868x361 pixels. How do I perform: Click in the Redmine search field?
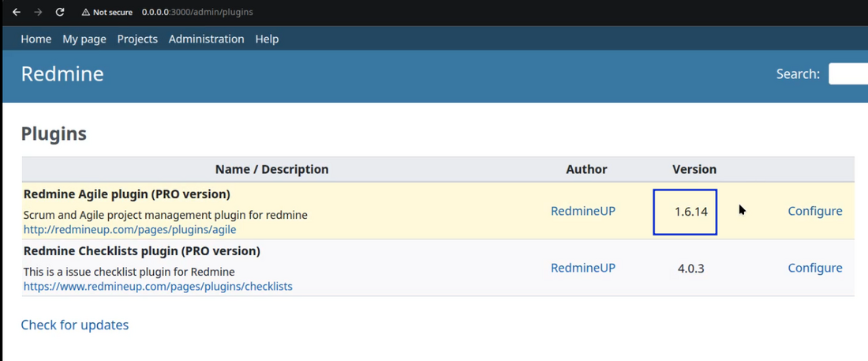pyautogui.click(x=848, y=73)
